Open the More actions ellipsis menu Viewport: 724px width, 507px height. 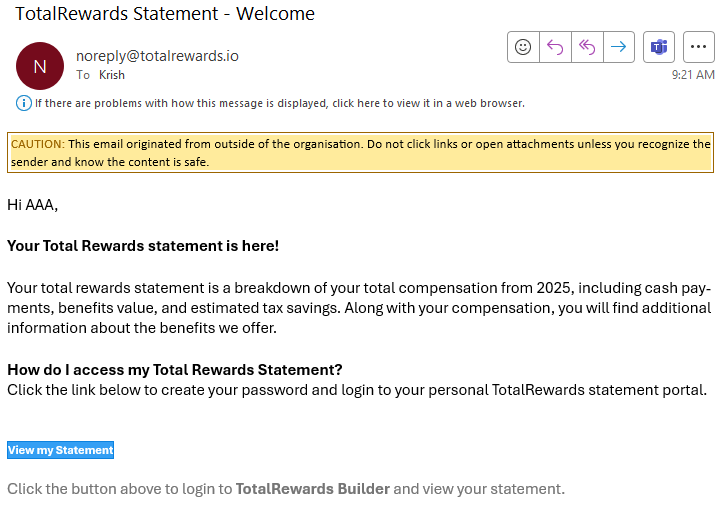(699, 47)
